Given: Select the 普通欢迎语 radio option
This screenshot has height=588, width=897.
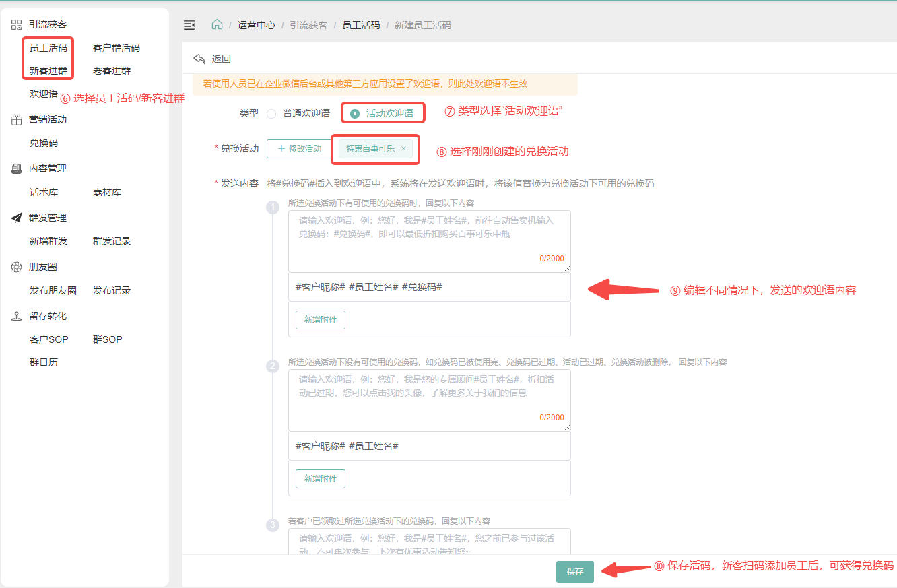Looking at the screenshot, I should 271,114.
